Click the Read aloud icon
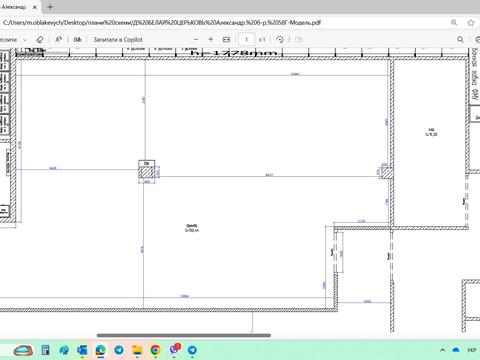The image size is (480, 360). 58,39
